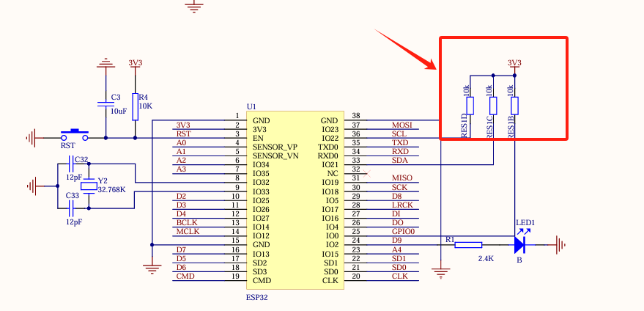The image size is (644, 311).
Task: Click the ESP32 component name text
Action: (x=259, y=299)
